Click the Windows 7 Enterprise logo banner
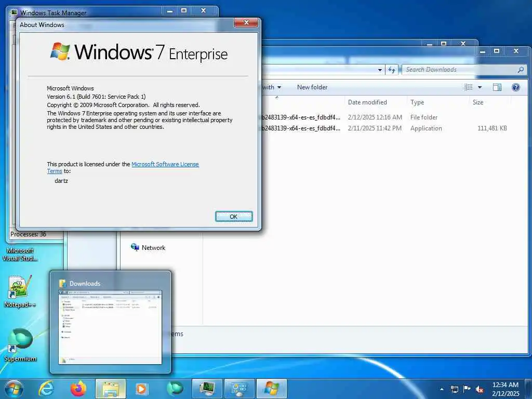 (139, 52)
